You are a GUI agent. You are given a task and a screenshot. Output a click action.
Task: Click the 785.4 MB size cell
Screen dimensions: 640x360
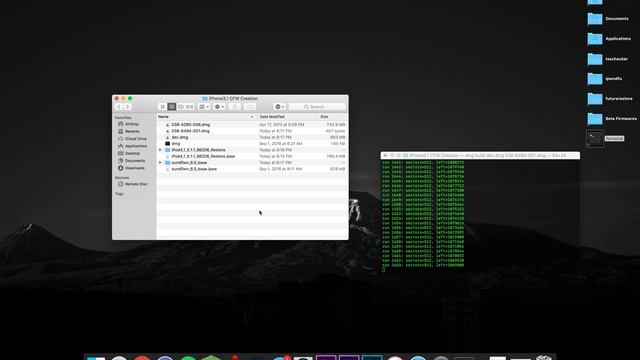(x=336, y=156)
